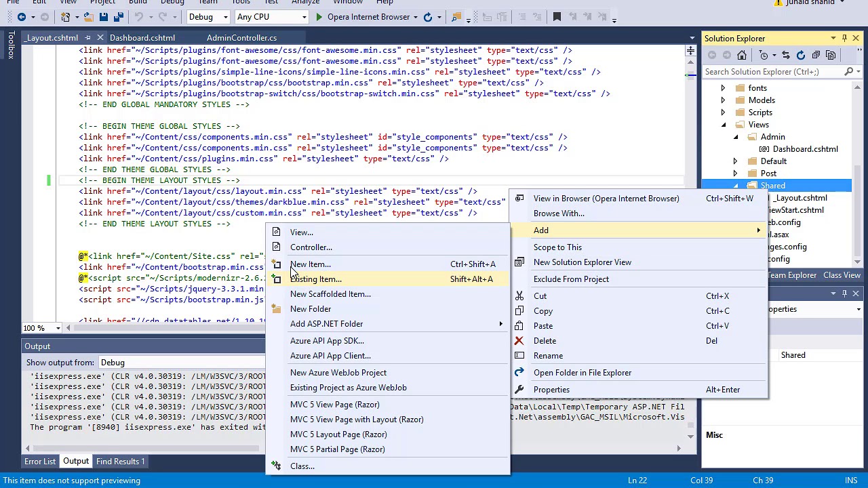Click the Navigate Backward arrow in main toolbar
Screen dimensions: 868x488
coord(22,17)
